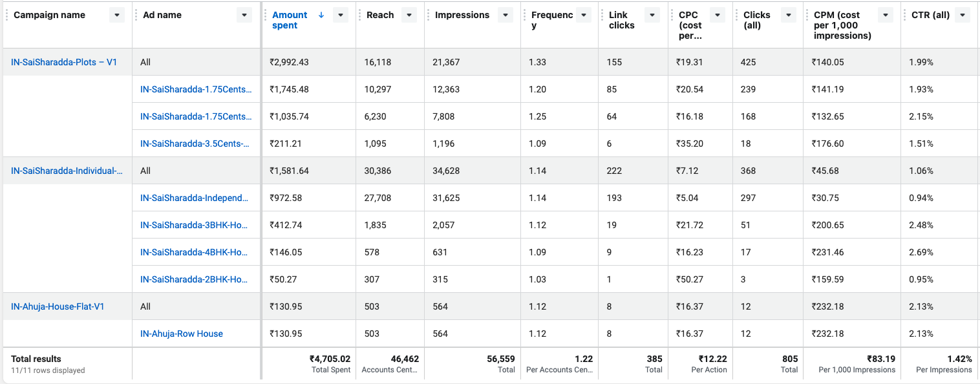Click total CTR value 1.42%
This screenshot has height=384, width=980.
[960, 359]
